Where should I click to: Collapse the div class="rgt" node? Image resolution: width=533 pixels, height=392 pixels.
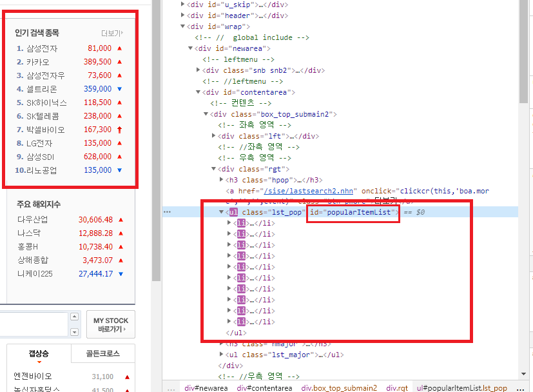(x=213, y=169)
